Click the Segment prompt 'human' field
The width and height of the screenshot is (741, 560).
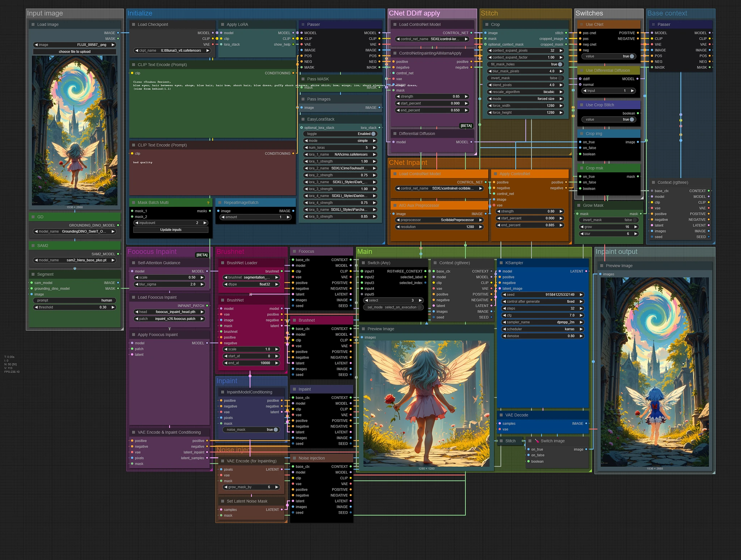click(x=75, y=301)
